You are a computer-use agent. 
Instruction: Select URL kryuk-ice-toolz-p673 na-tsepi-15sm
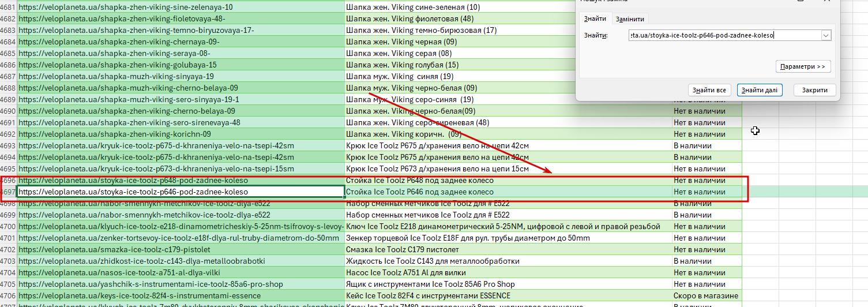(181, 169)
